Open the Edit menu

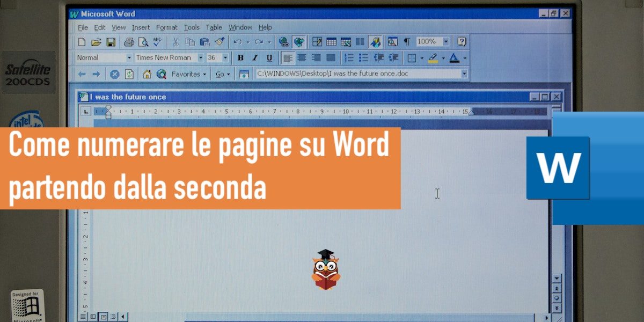click(x=100, y=27)
